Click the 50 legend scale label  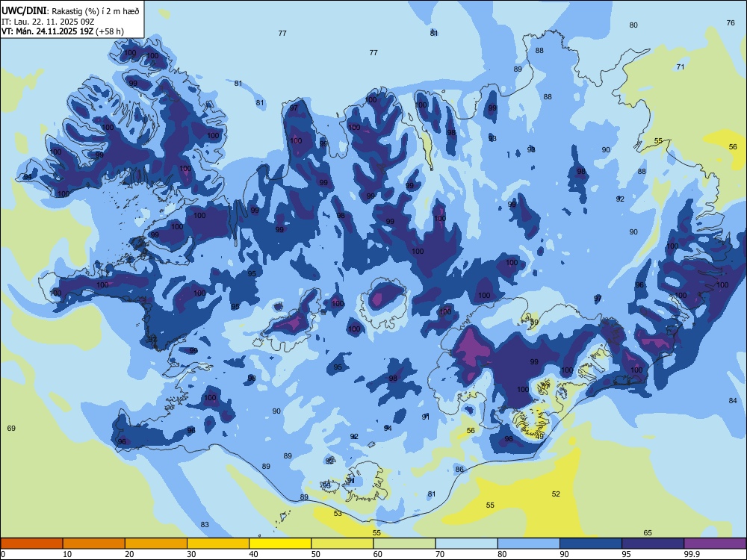click(315, 554)
